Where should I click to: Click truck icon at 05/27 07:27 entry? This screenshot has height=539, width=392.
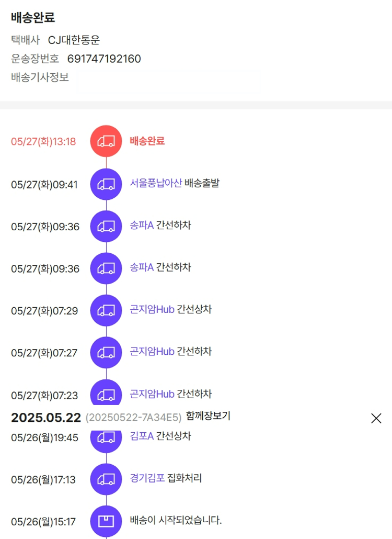(106, 352)
